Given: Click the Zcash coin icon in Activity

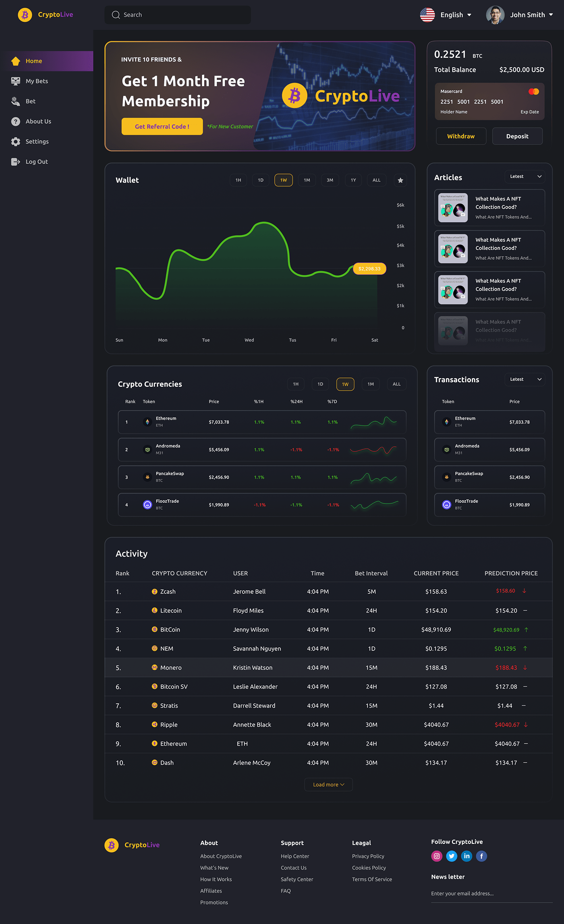Looking at the screenshot, I should 154,591.
